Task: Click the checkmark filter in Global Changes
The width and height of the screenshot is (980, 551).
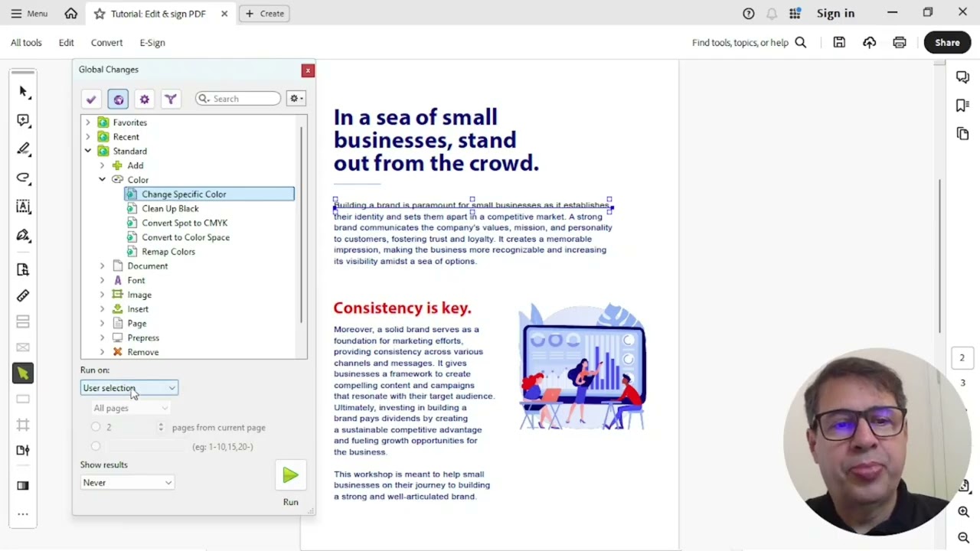Action: [x=91, y=99]
